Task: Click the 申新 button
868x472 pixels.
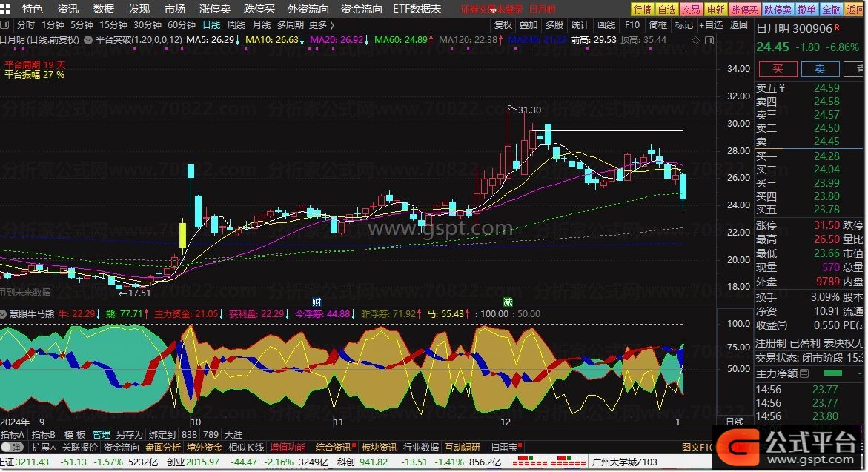Action: click(715, 10)
